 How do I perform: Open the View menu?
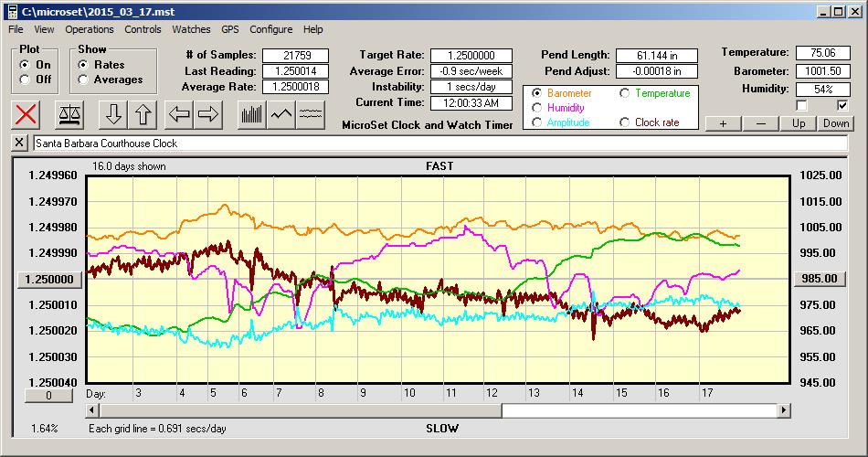[44, 29]
